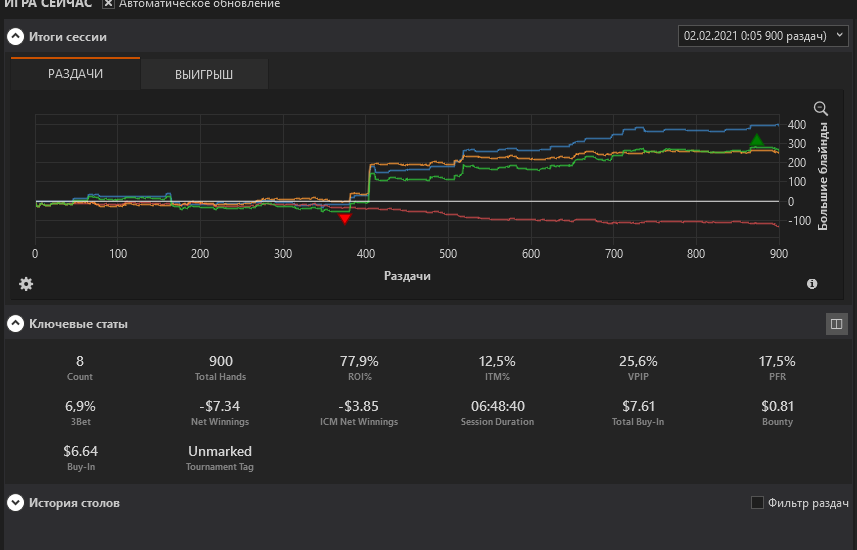Switch to the РАЗДАЧИ tab
The width and height of the screenshot is (857, 550).
75,74
